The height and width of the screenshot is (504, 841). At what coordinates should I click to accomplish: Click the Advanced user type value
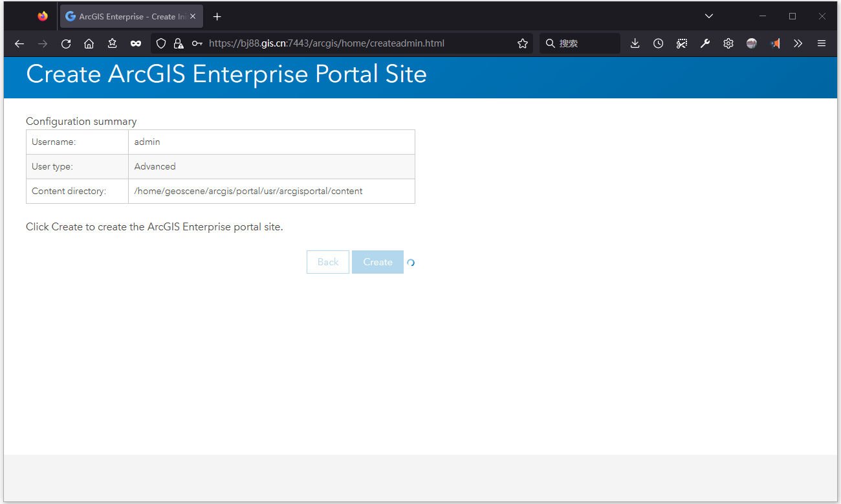coord(155,166)
